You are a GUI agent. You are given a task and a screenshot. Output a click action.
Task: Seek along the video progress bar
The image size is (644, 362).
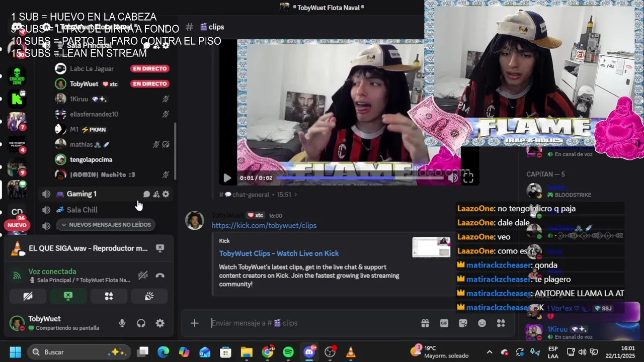(x=360, y=177)
